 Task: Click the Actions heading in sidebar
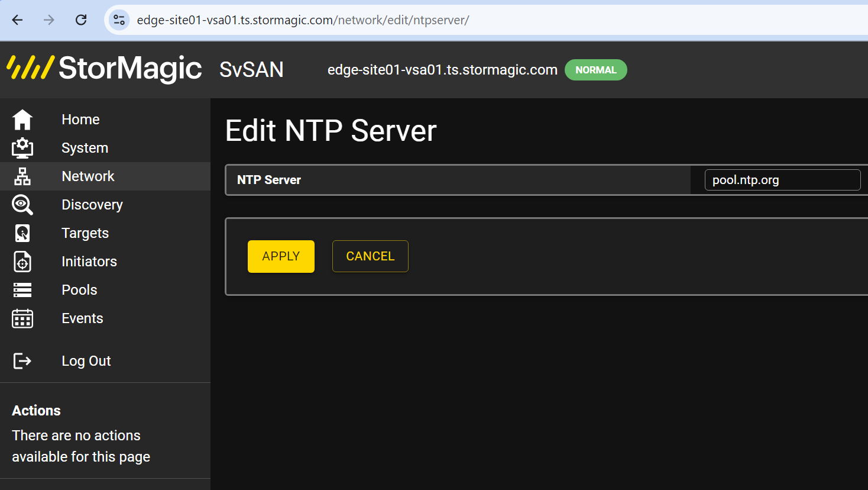tap(36, 411)
